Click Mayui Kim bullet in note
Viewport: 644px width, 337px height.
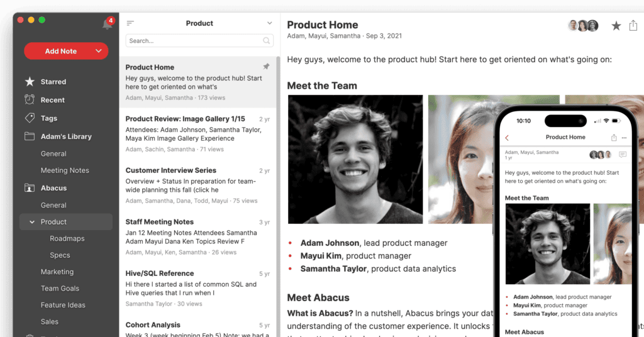(356, 256)
